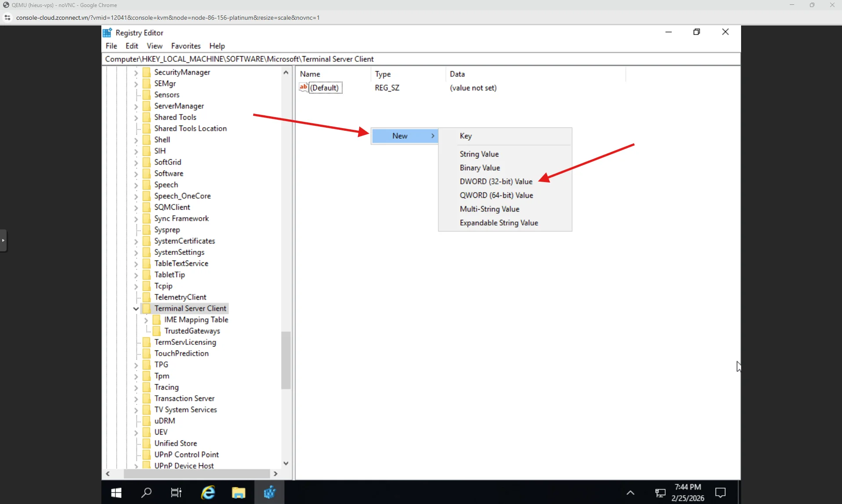Choose Multi-String Value from submenu

click(x=505, y=209)
